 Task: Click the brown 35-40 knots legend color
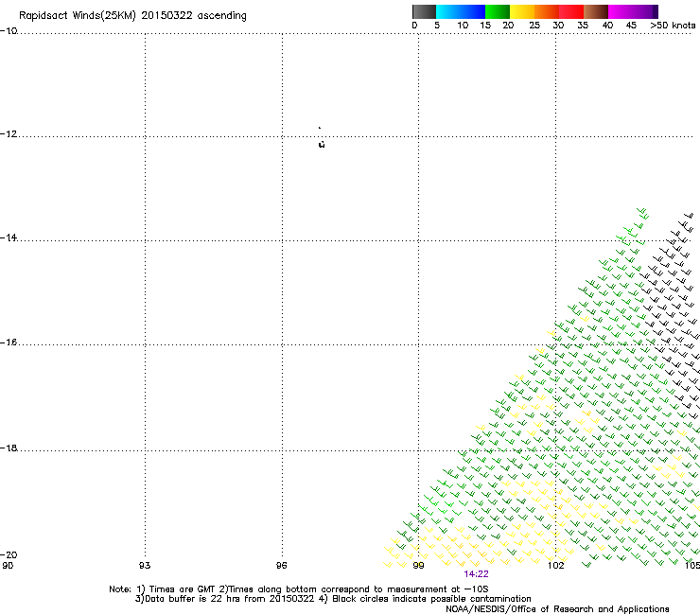[596, 11]
